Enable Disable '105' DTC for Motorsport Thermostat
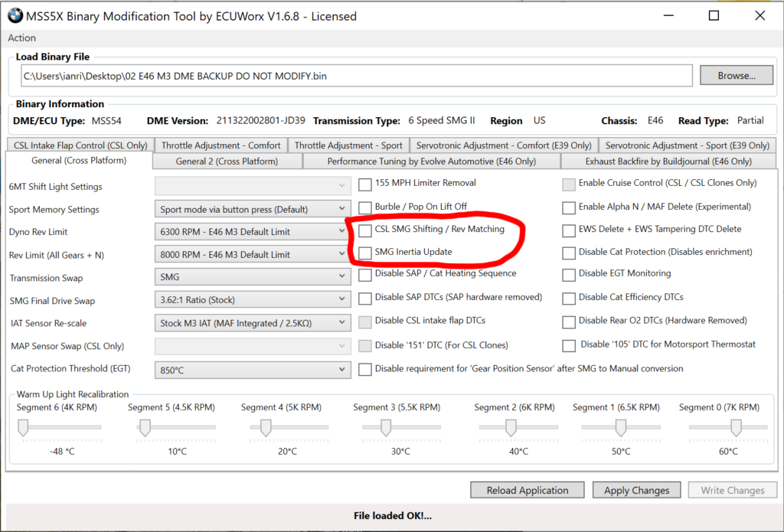This screenshot has width=784, height=532. [569, 345]
